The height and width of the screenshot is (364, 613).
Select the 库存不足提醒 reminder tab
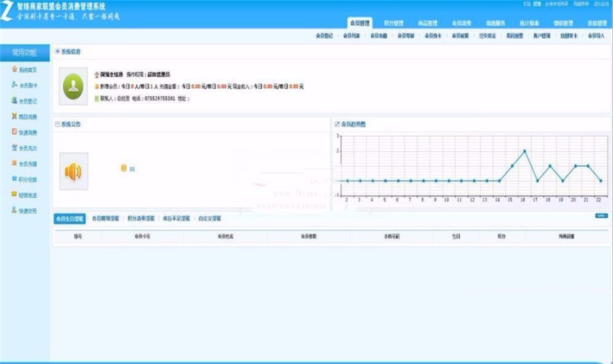[x=177, y=219]
